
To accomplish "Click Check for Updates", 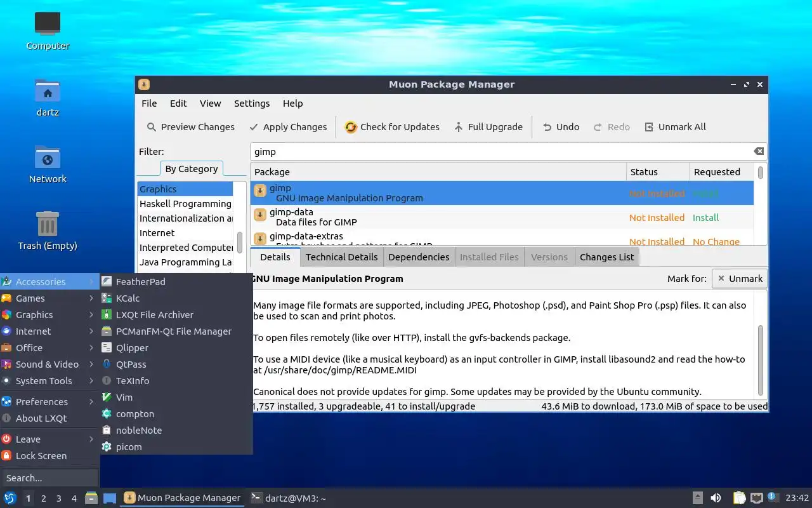I will [x=392, y=127].
